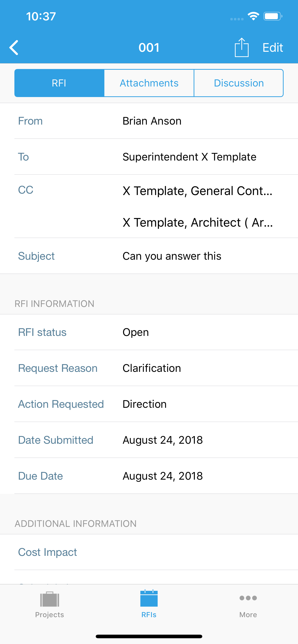Open the More three-dots icon
This screenshot has height=644, width=298.
[248, 598]
